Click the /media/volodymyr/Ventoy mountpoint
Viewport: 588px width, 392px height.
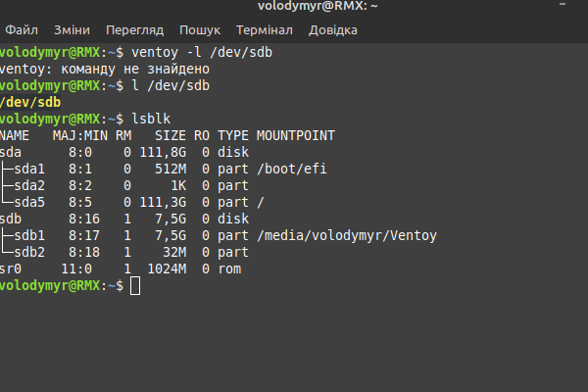(347, 235)
